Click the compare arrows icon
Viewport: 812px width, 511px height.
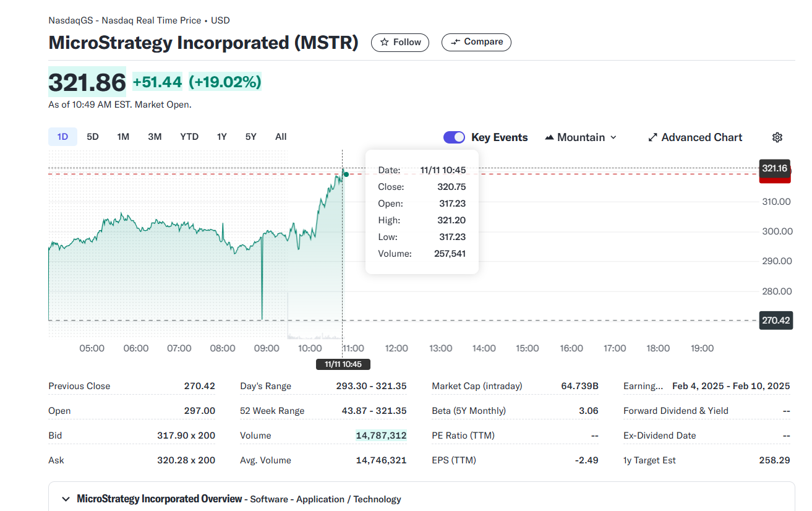(456, 42)
